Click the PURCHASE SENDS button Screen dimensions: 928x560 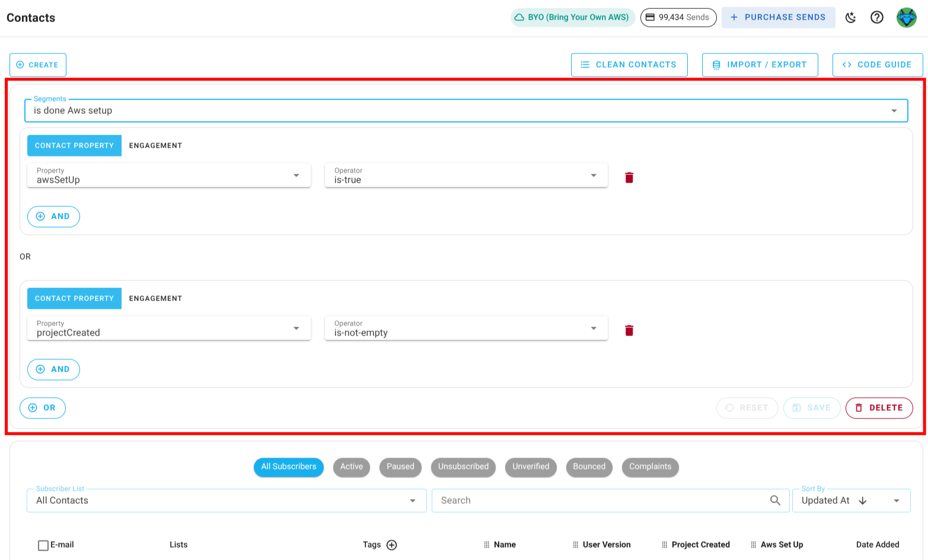[779, 17]
